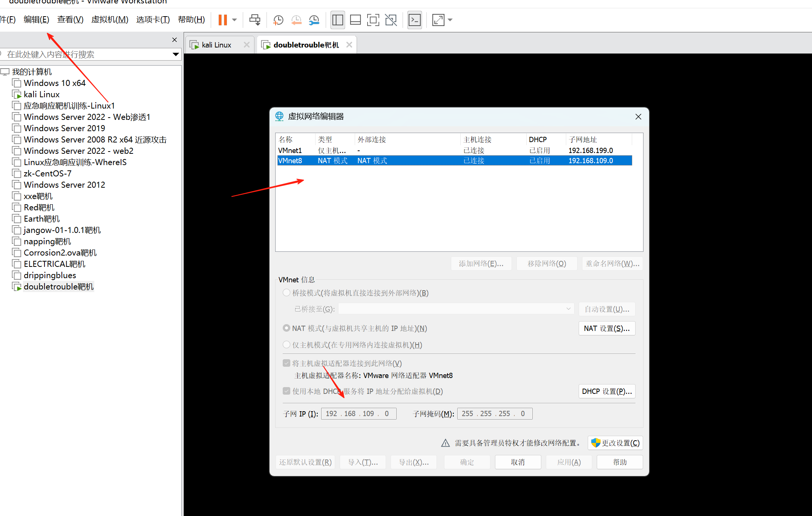Select 我的计算机 tree root
This screenshot has width=812, height=516.
[x=32, y=72]
